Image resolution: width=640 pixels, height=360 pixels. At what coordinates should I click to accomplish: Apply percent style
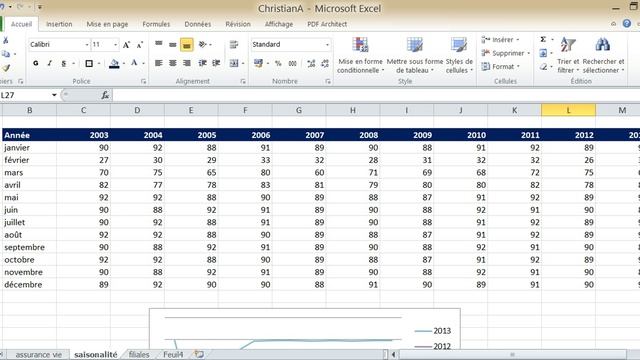click(278, 63)
